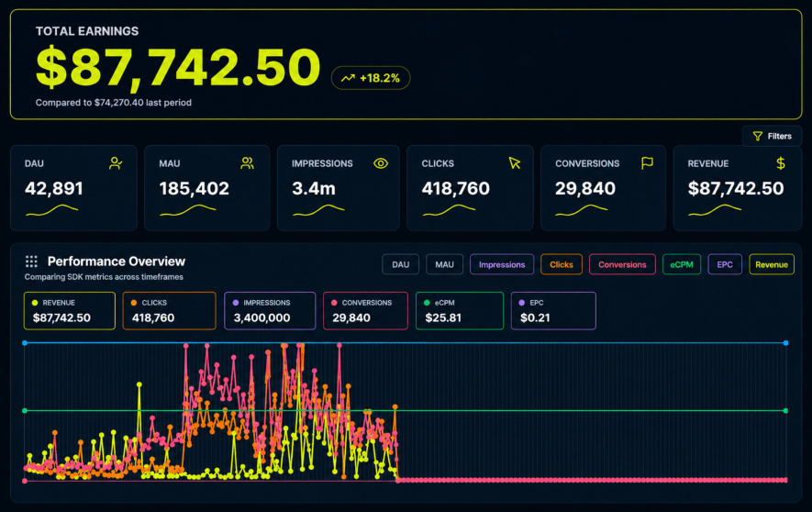812x512 pixels.
Task: Click the Conversions flag icon
Action: (647, 163)
